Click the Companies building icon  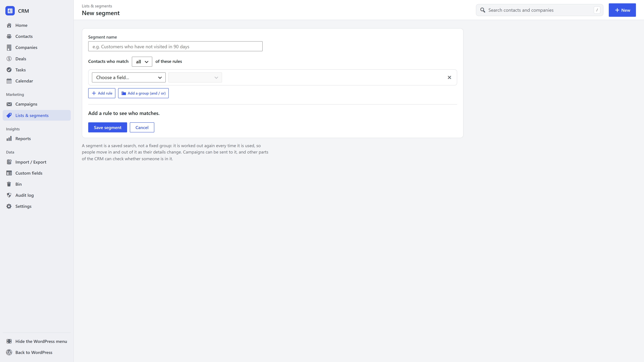click(x=9, y=47)
